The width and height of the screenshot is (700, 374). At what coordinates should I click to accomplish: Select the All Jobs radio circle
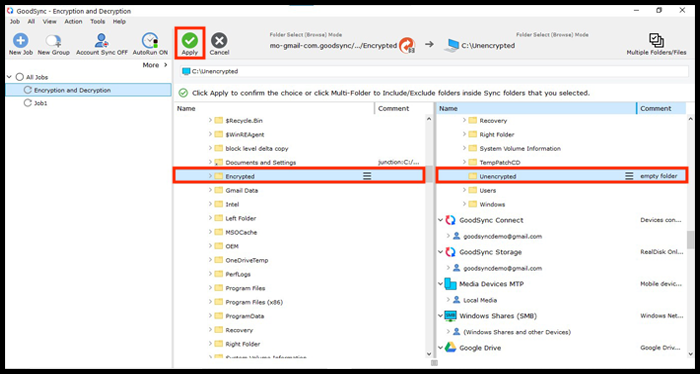tap(20, 77)
